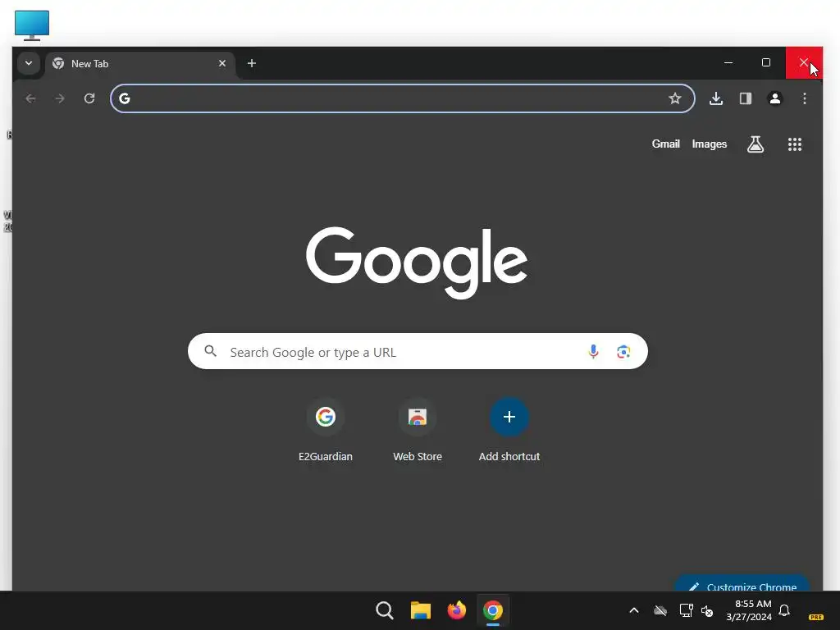
Task: Open Gmail link
Action: point(665,144)
